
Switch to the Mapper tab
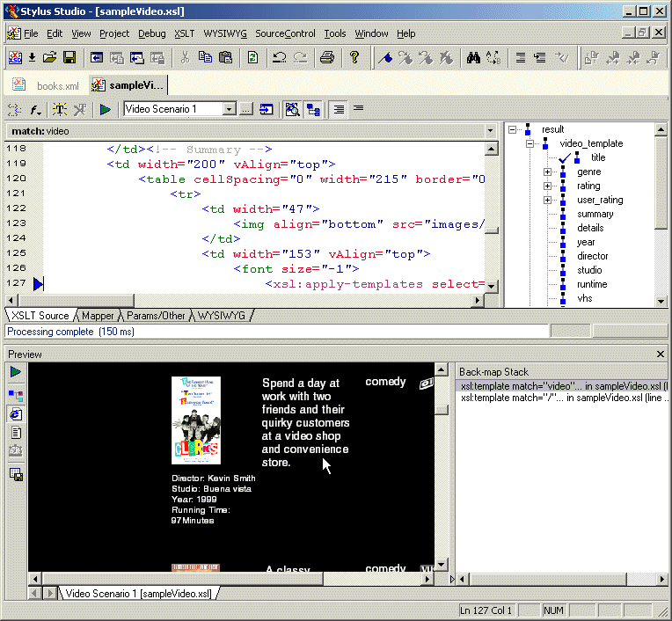[99, 315]
